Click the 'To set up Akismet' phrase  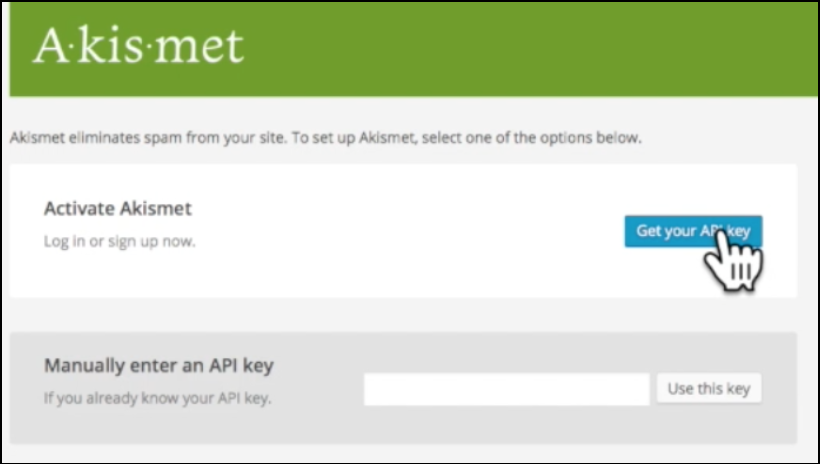[354, 138]
